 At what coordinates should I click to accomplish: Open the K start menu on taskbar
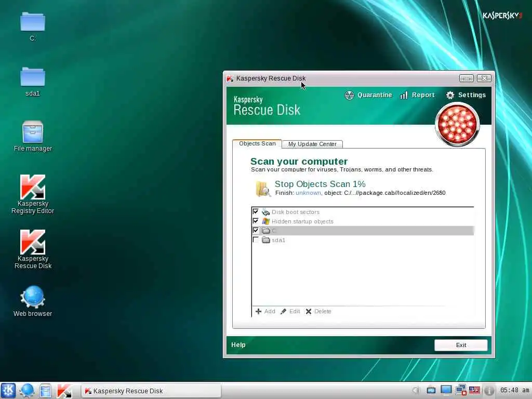pos(8,391)
